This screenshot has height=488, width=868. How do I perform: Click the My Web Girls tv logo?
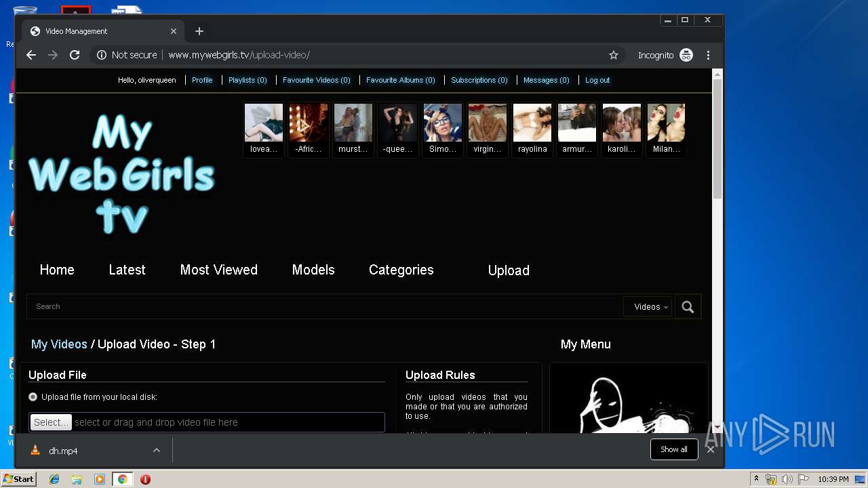(121, 174)
